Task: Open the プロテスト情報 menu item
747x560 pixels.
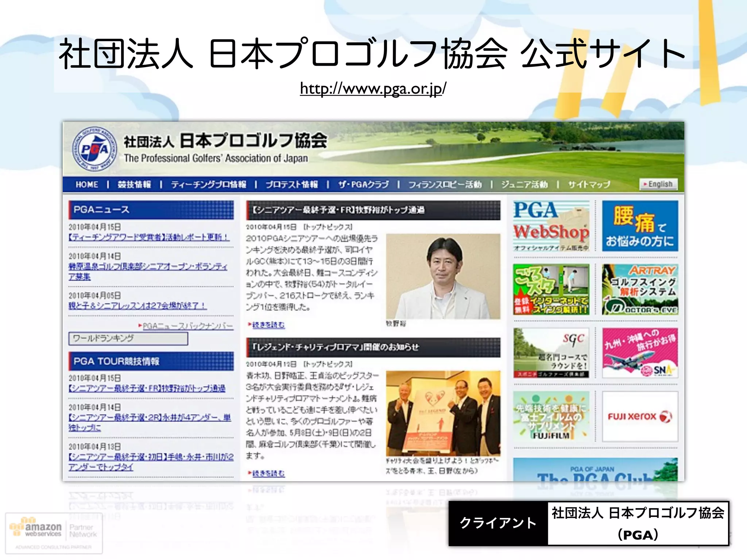Action: (291, 184)
